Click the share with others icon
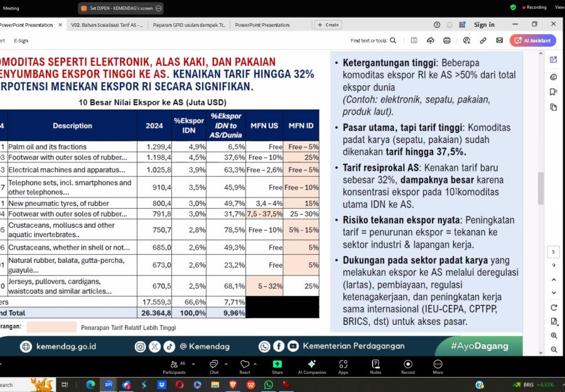565x392 pixels. pyautogui.click(x=466, y=41)
